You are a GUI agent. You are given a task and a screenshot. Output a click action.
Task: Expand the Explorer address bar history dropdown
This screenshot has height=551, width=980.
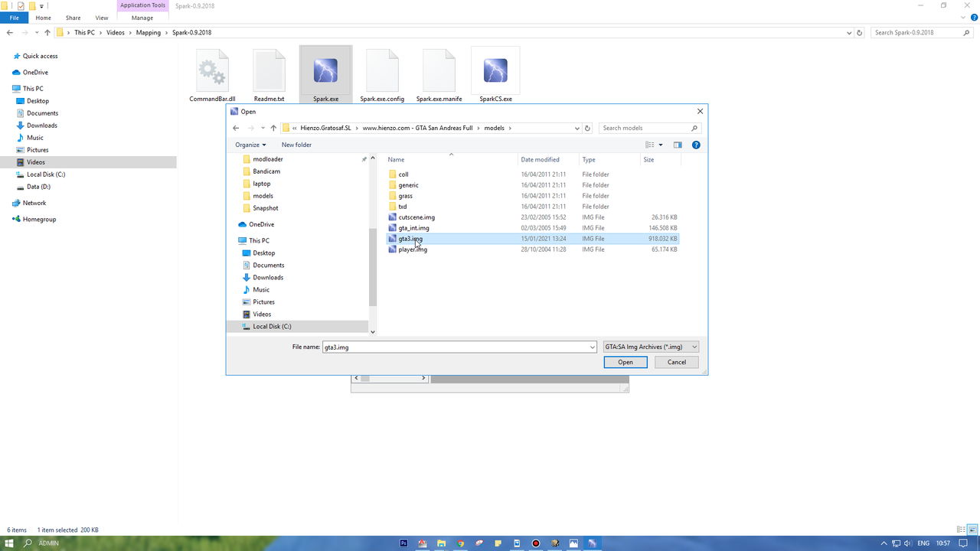849,33
